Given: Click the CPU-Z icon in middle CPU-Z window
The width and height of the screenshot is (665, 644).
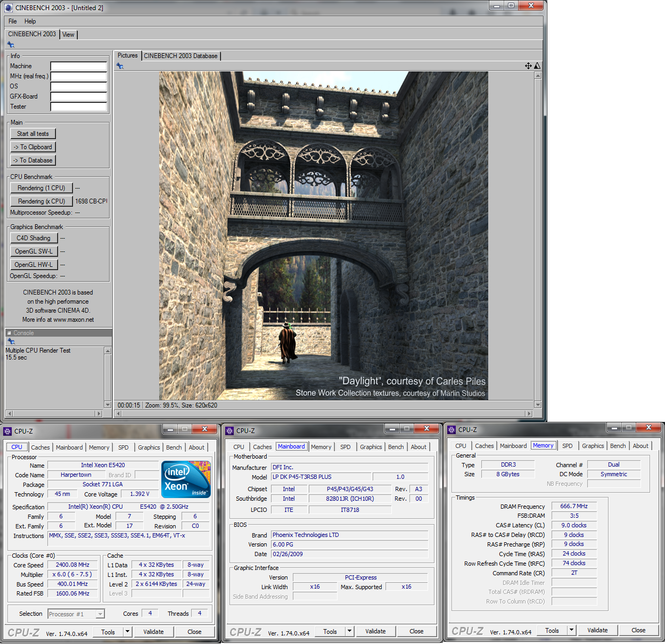Looking at the screenshot, I should coord(229,431).
